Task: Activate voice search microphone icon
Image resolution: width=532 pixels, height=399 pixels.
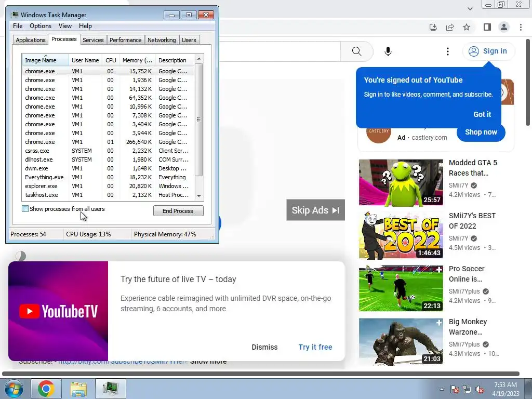Action: pyautogui.click(x=388, y=51)
